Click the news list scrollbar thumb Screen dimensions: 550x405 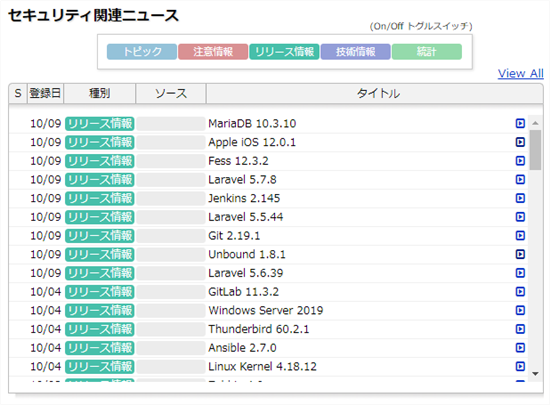[535, 150]
